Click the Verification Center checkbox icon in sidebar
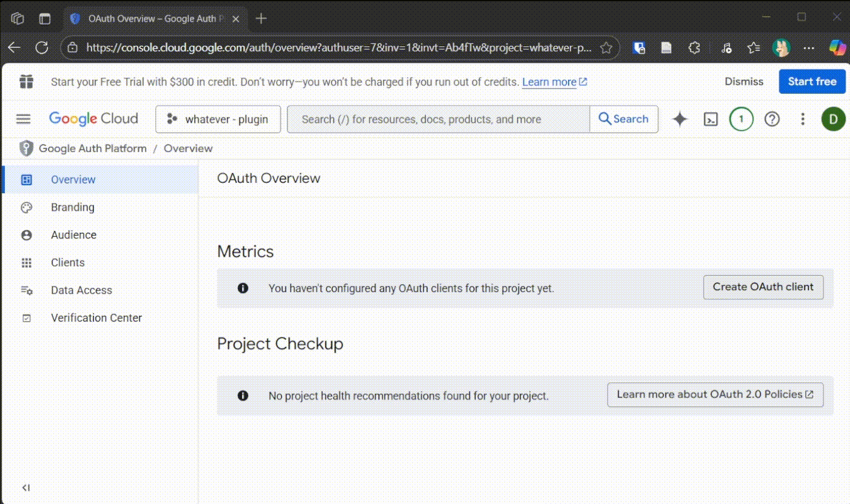Screen dimensions: 850x504 pyautogui.click(x=26, y=318)
